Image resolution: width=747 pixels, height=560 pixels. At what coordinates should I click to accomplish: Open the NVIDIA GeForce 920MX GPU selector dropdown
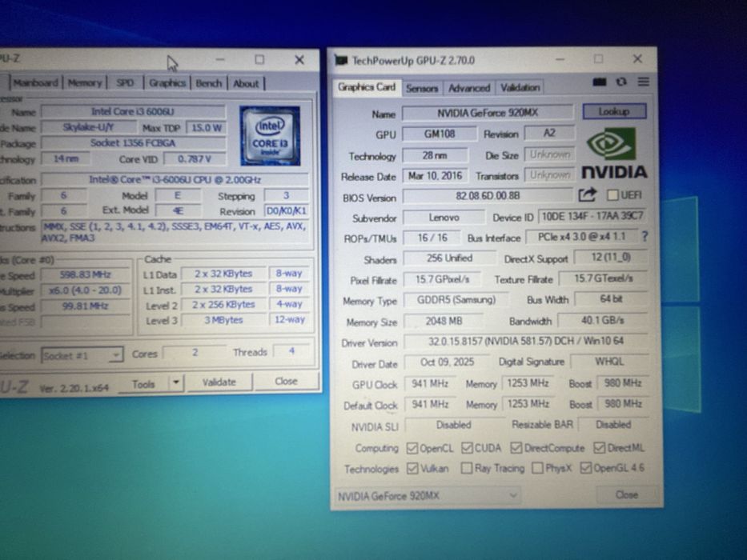tap(427, 496)
